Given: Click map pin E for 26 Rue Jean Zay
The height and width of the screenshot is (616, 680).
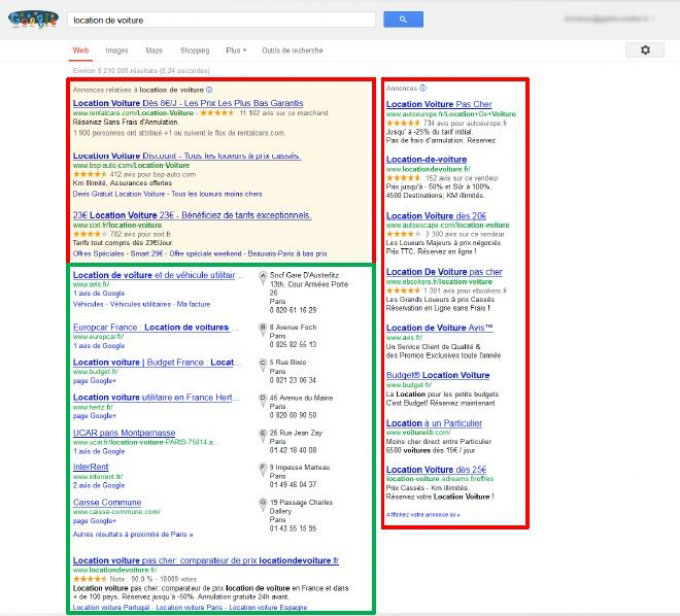Looking at the screenshot, I should pyautogui.click(x=262, y=436).
